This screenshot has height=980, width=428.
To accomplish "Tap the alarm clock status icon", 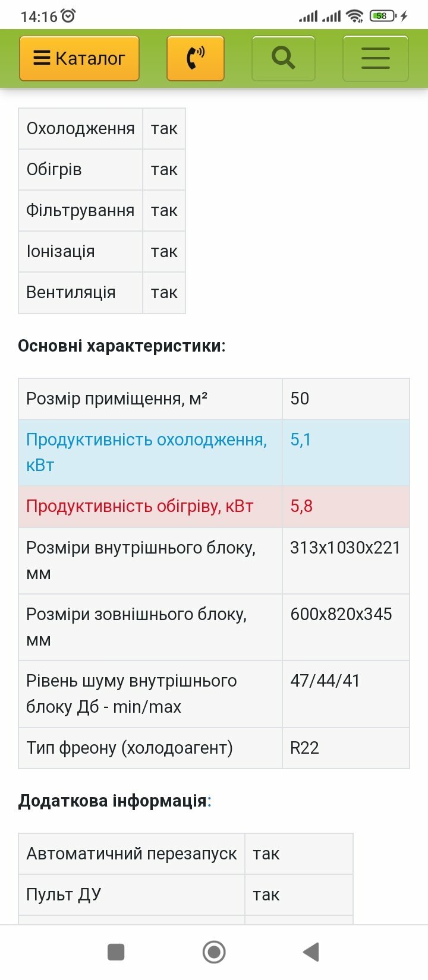I will click(x=68, y=16).
